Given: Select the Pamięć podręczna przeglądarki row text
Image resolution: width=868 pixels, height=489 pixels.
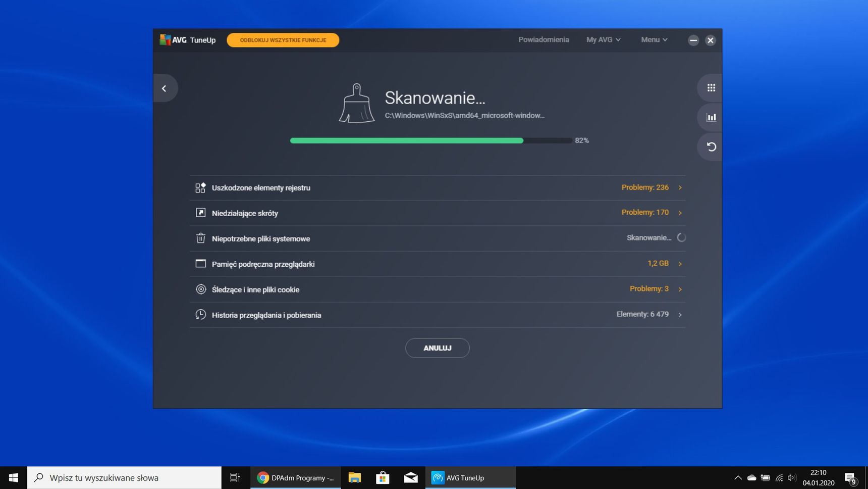Looking at the screenshot, I should [263, 264].
